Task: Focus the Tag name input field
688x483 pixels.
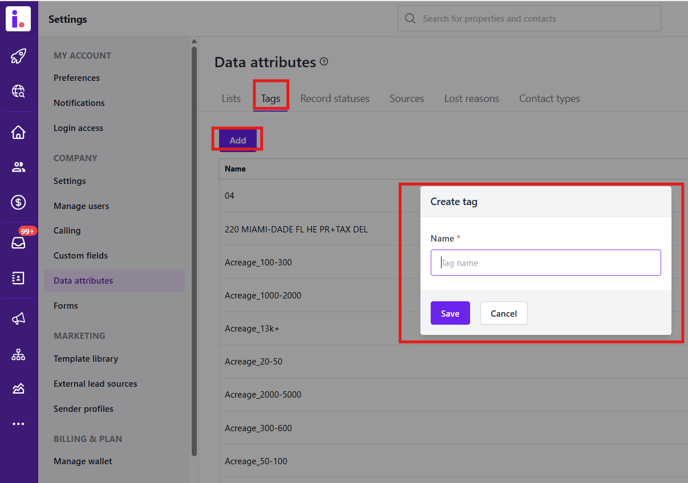Action: [545, 263]
